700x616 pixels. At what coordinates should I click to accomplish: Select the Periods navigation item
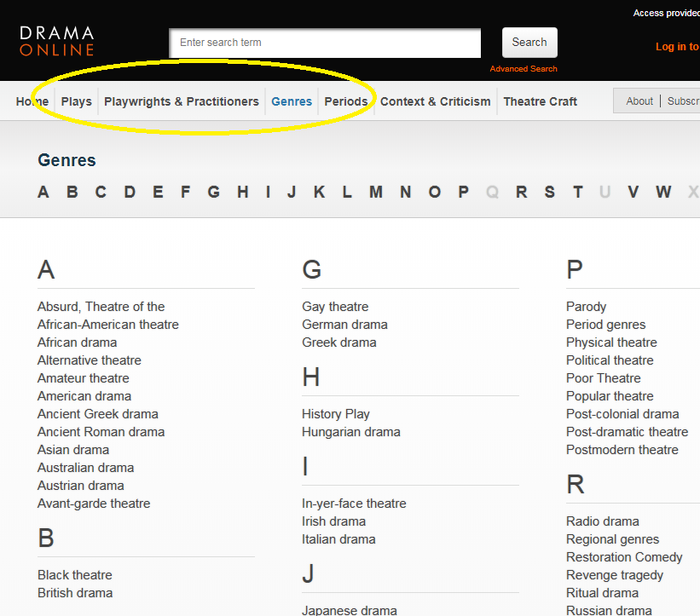345,101
